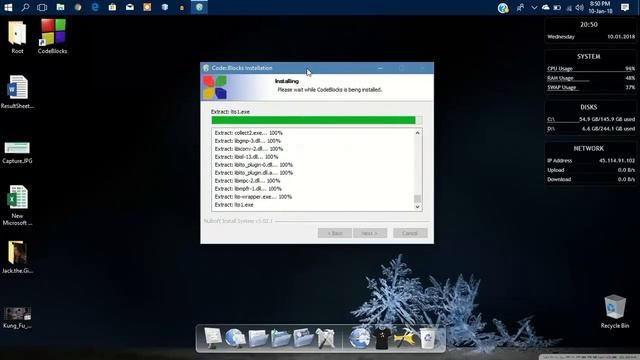Click the CodeBlocks logo in the installer header
This screenshot has height=360, width=640.
tap(215, 87)
